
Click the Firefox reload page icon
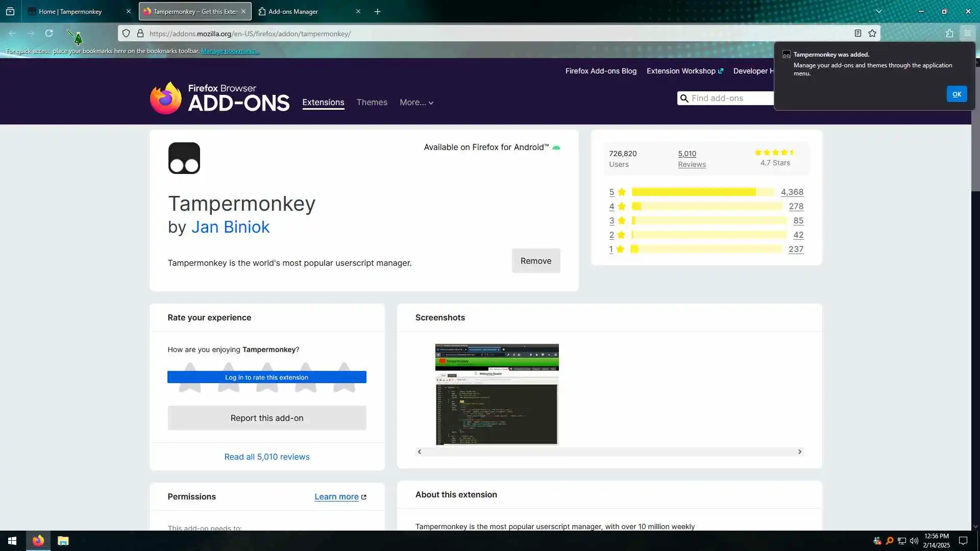click(x=49, y=34)
